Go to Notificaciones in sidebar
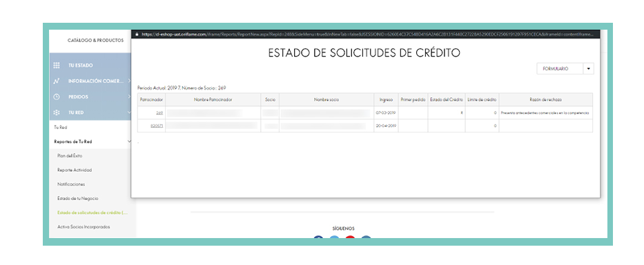The image size is (644, 265). coord(71,184)
